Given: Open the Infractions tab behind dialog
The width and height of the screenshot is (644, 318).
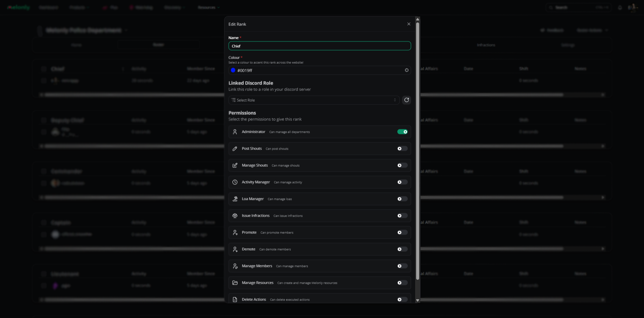Looking at the screenshot, I should point(486,45).
